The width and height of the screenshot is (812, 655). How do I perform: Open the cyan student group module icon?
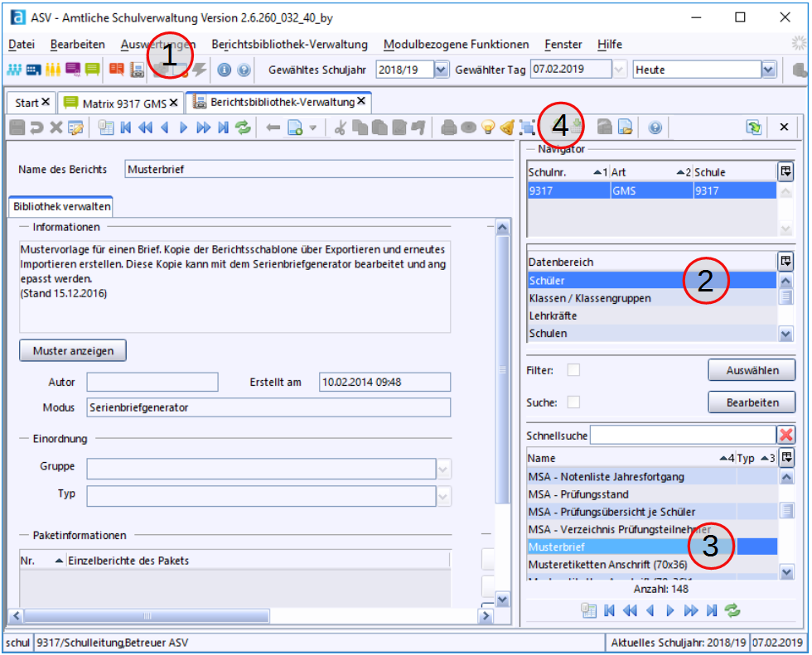pyautogui.click(x=14, y=70)
